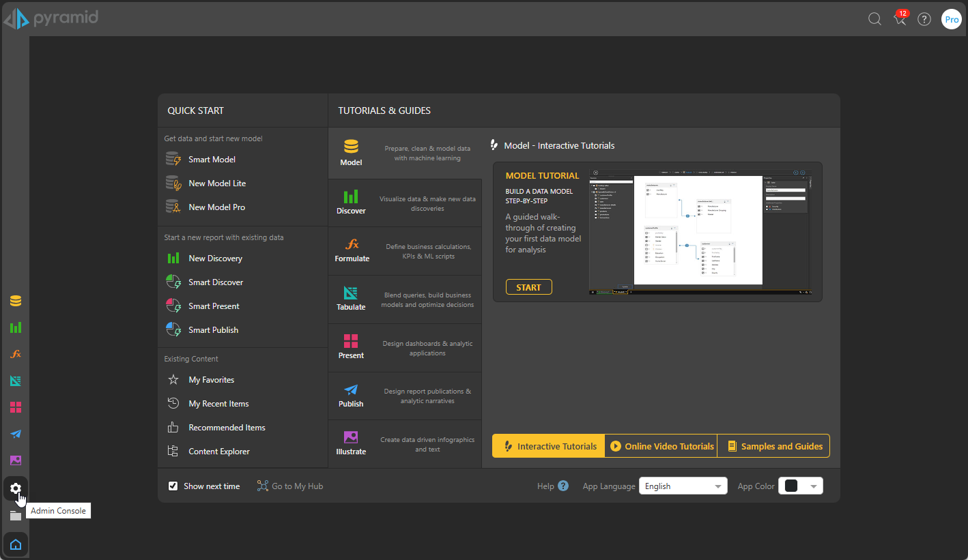
Task: Open the search magnifier icon
Action: point(874,19)
